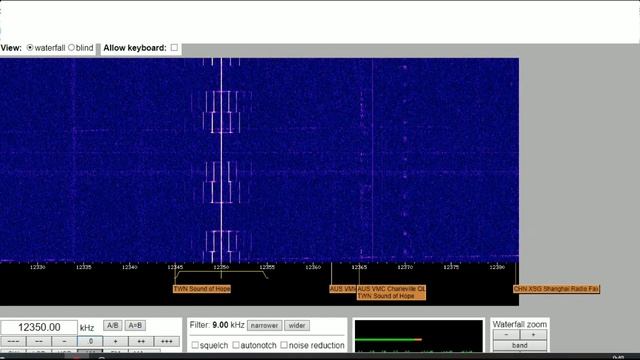This screenshot has height=360, width=640.
Task: Tune up with the single-plus button
Action: tap(116, 341)
